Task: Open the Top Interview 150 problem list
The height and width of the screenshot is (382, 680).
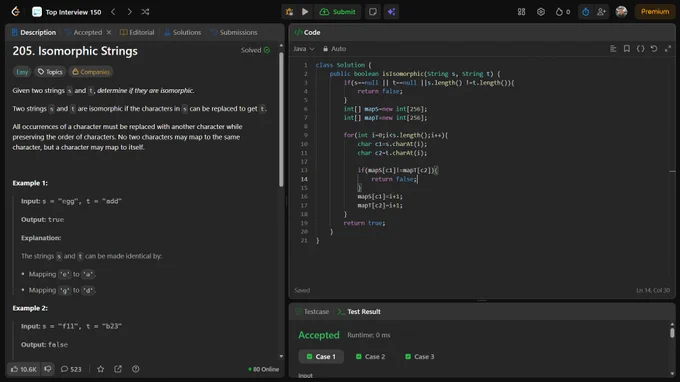Action: pyautogui.click(x=67, y=12)
